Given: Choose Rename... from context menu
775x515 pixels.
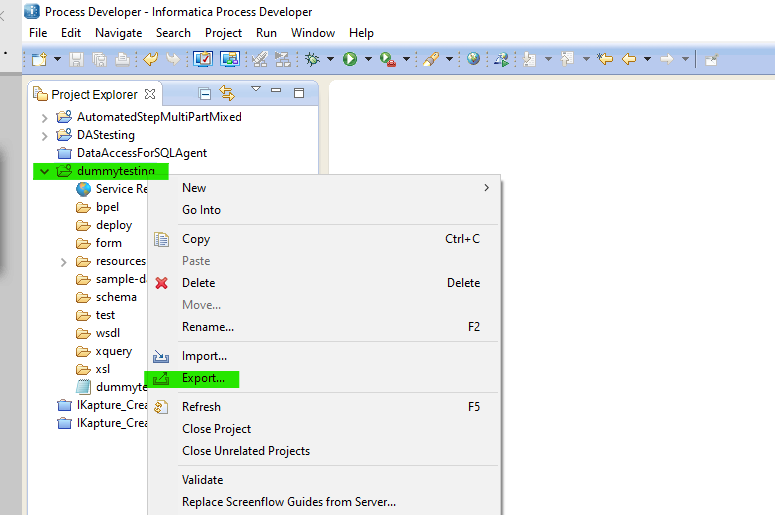Looking at the screenshot, I should point(324,327).
